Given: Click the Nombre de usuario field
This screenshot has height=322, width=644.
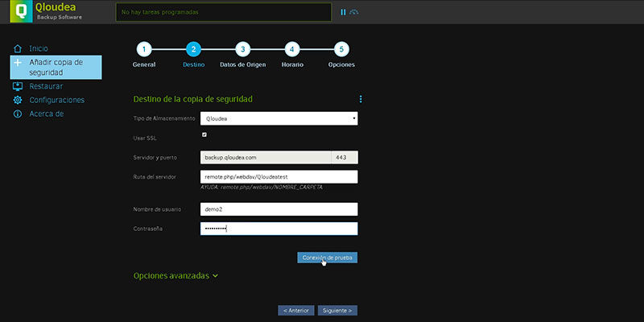Looking at the screenshot, I should tap(279, 209).
